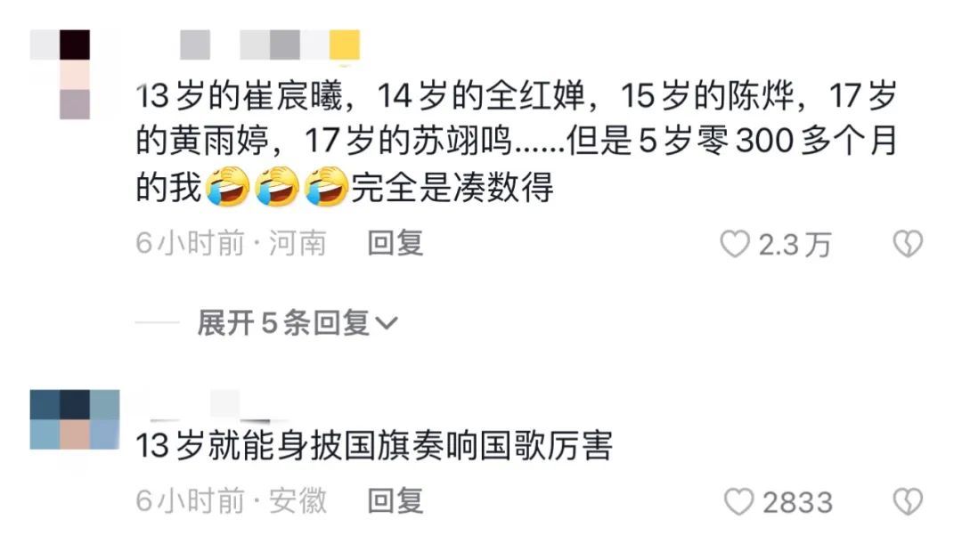The image size is (962, 560).
Task: Expand the 展开5条回复 replies
Action: pos(298,322)
